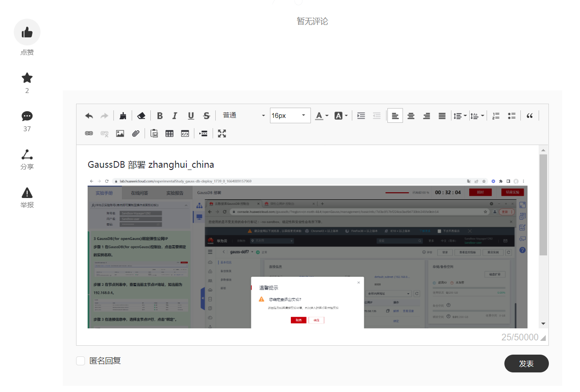This screenshot has width=580, height=392.
Task: Open comments via the speech bubble icon
Action: (x=27, y=116)
